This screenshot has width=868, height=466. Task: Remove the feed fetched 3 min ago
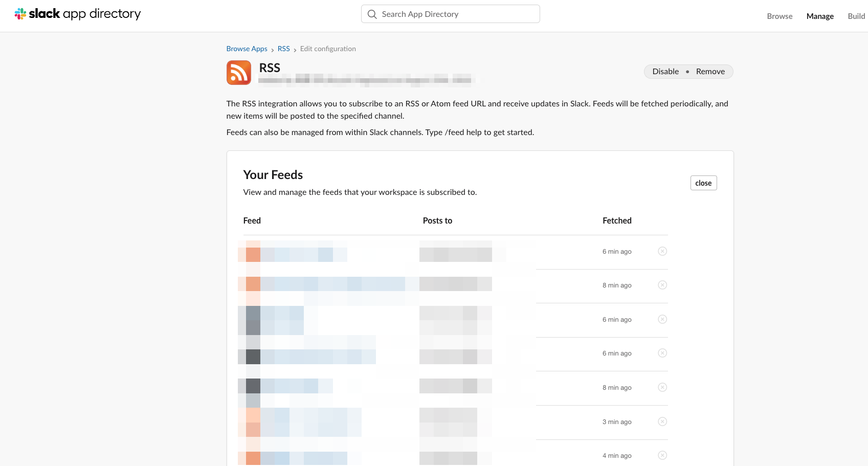(662, 421)
